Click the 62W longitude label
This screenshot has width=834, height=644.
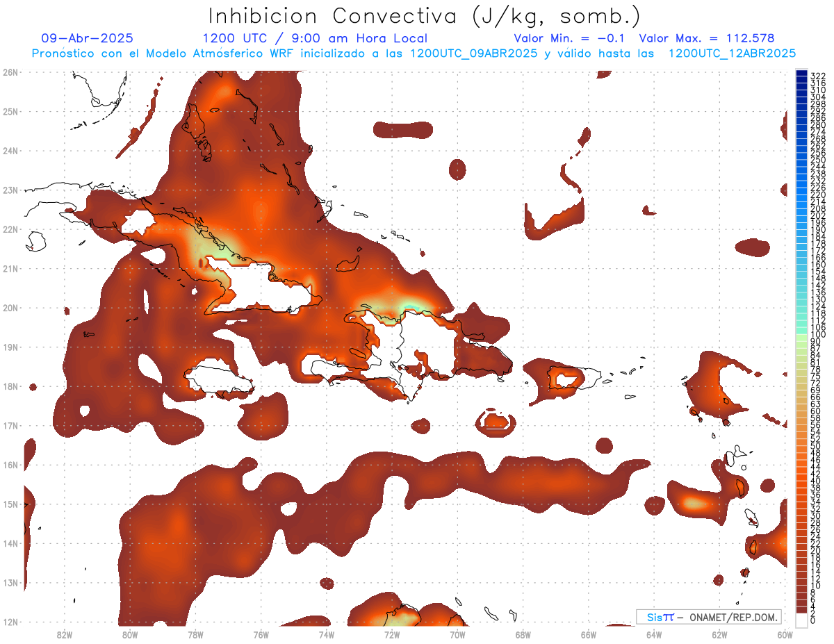719,634
